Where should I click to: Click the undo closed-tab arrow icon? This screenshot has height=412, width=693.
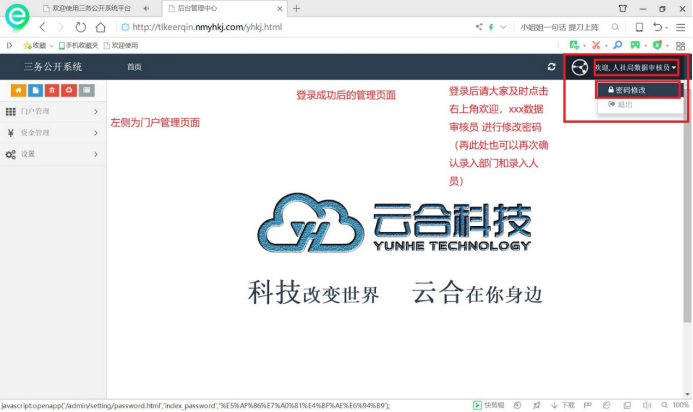(x=657, y=27)
